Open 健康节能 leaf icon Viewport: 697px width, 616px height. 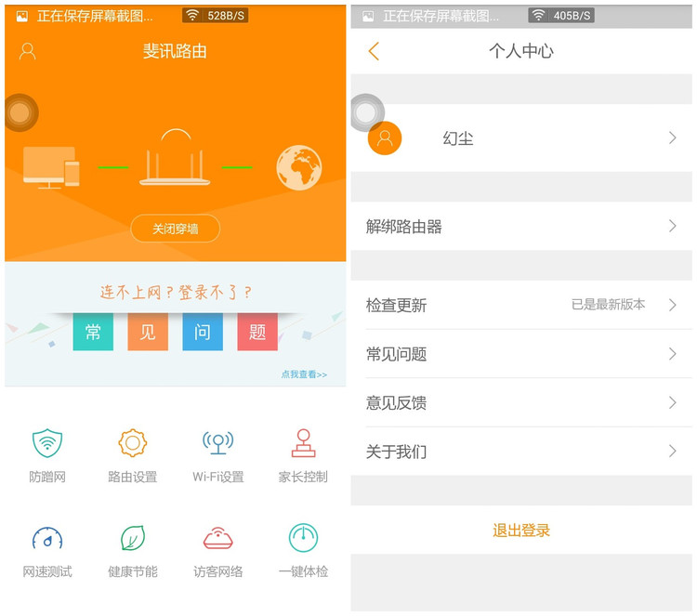(x=133, y=538)
